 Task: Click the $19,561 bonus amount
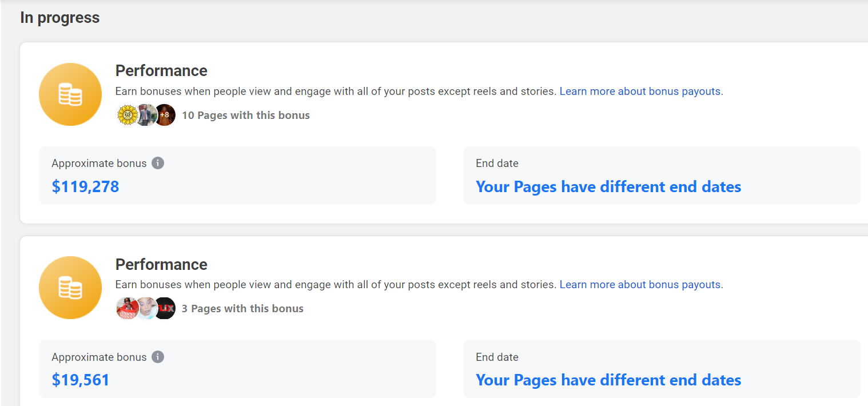(81, 380)
